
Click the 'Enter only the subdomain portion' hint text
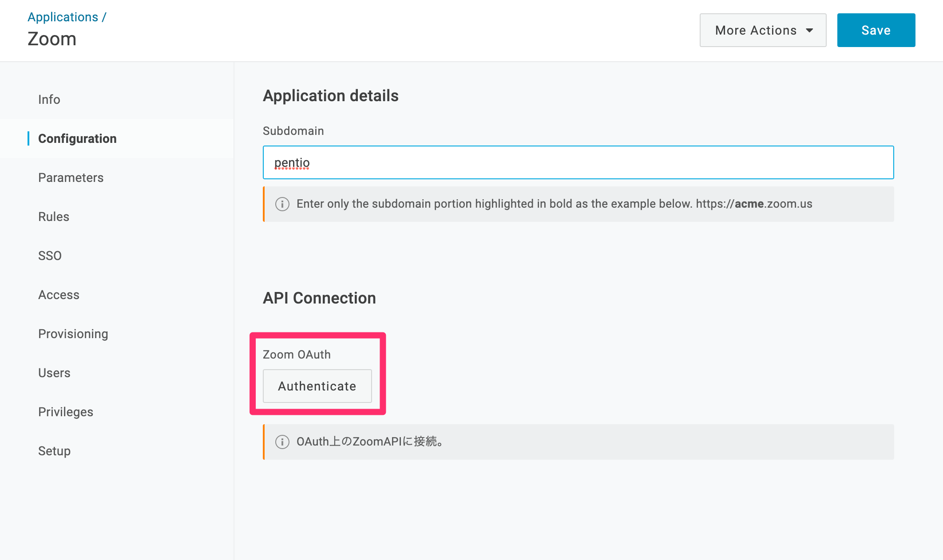tap(555, 204)
